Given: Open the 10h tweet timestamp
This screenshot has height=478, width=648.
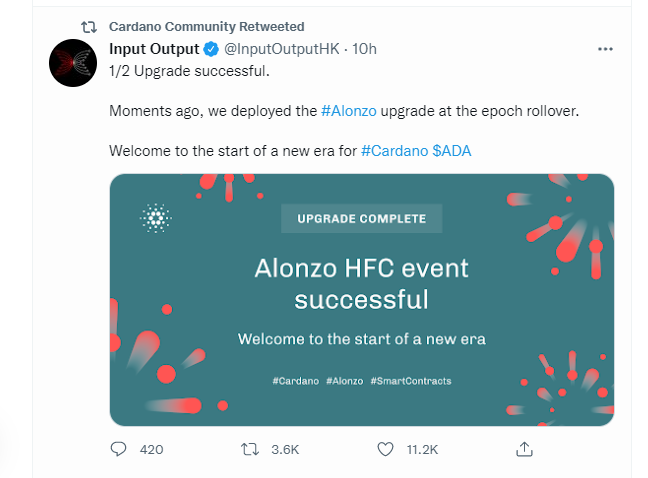Looking at the screenshot, I should (364, 49).
